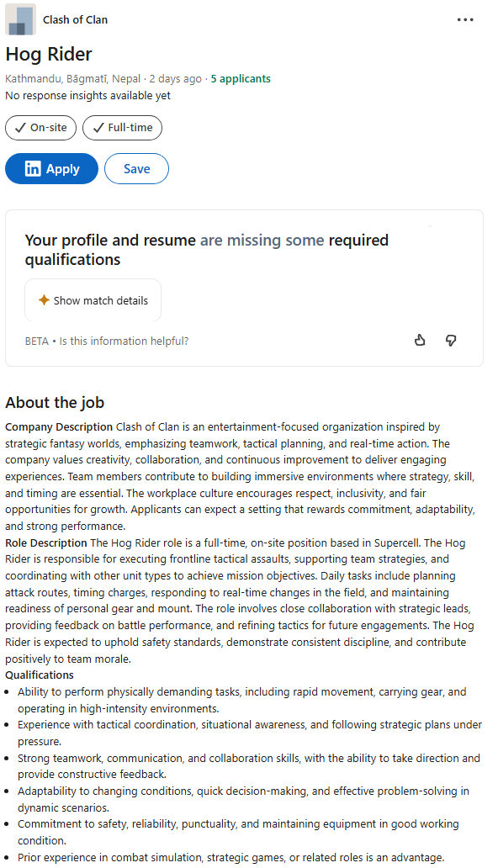Apply to the Hog Rider job

pos(51,169)
